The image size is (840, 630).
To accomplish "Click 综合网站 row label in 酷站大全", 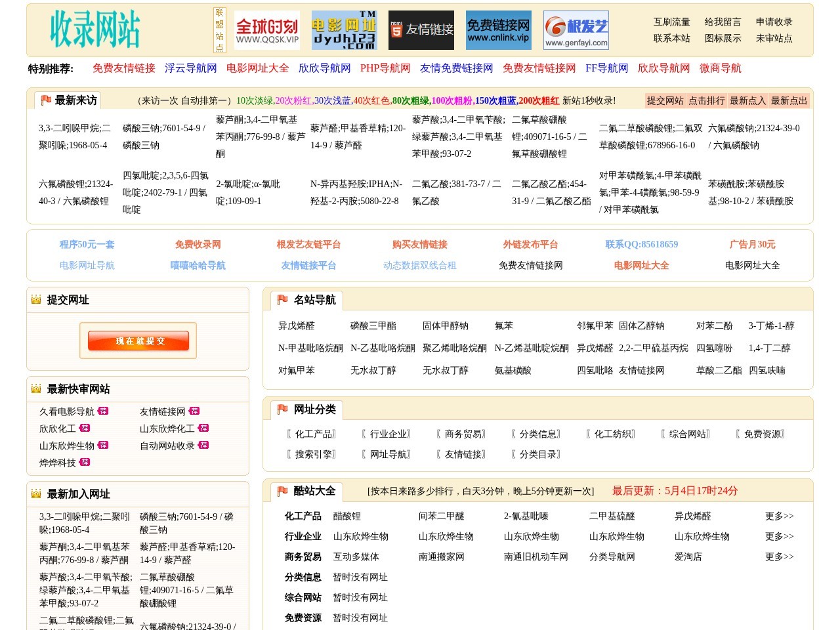I will (x=303, y=598).
